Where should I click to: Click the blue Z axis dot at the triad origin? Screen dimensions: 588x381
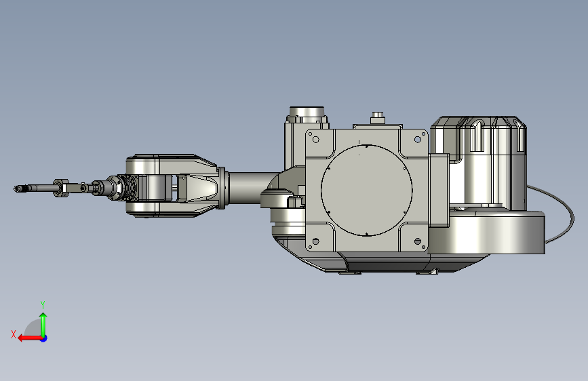coord(44,338)
